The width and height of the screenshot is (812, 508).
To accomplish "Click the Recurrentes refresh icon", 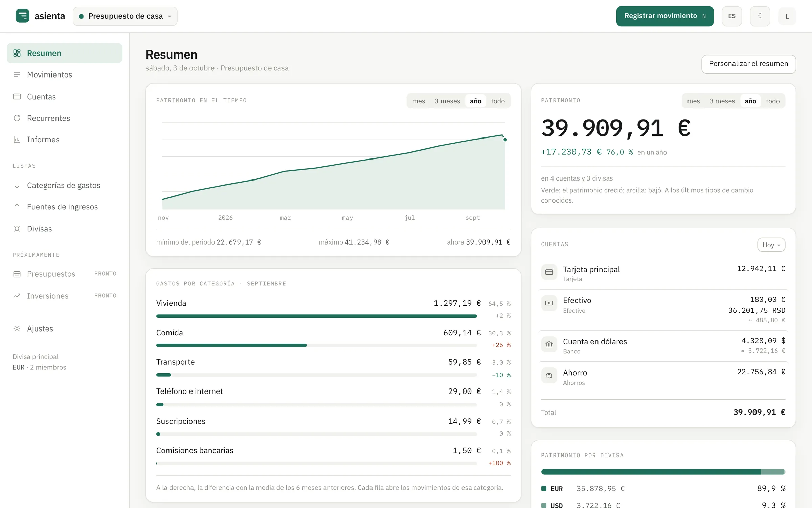I will [x=17, y=118].
